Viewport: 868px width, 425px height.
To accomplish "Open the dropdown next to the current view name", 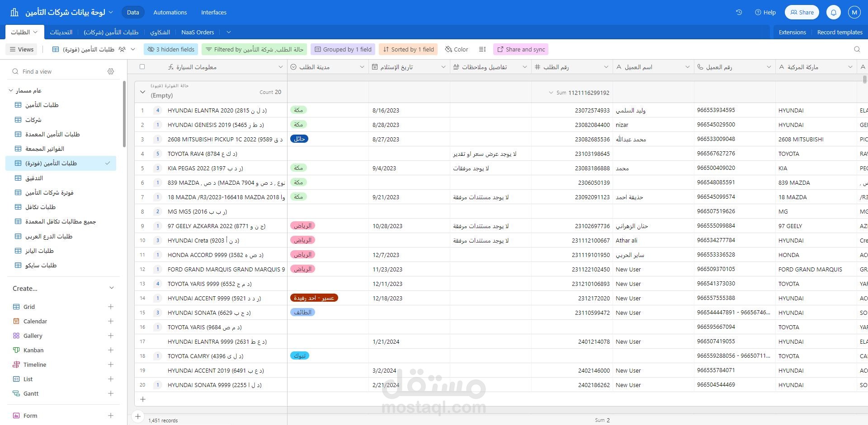I will coord(133,49).
